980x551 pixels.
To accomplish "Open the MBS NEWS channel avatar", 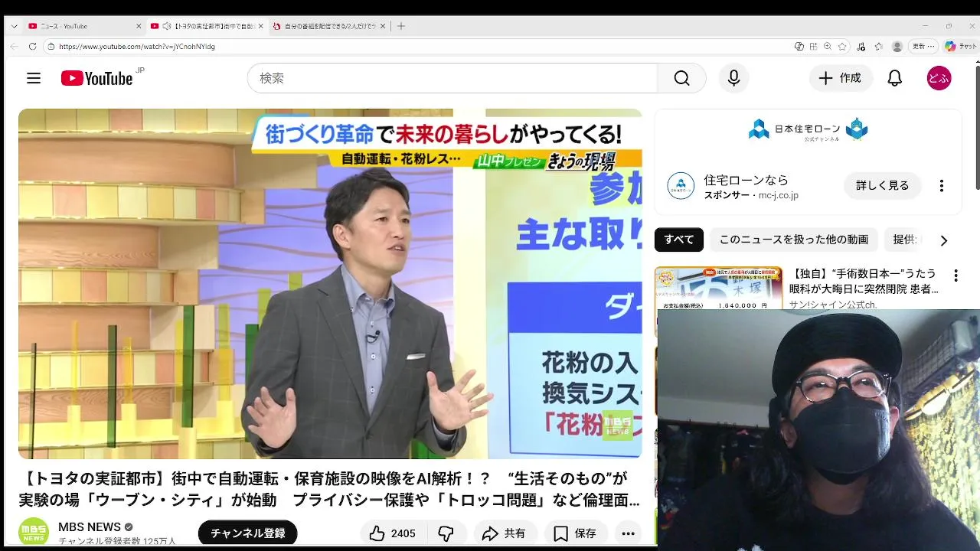I will 33,533.
